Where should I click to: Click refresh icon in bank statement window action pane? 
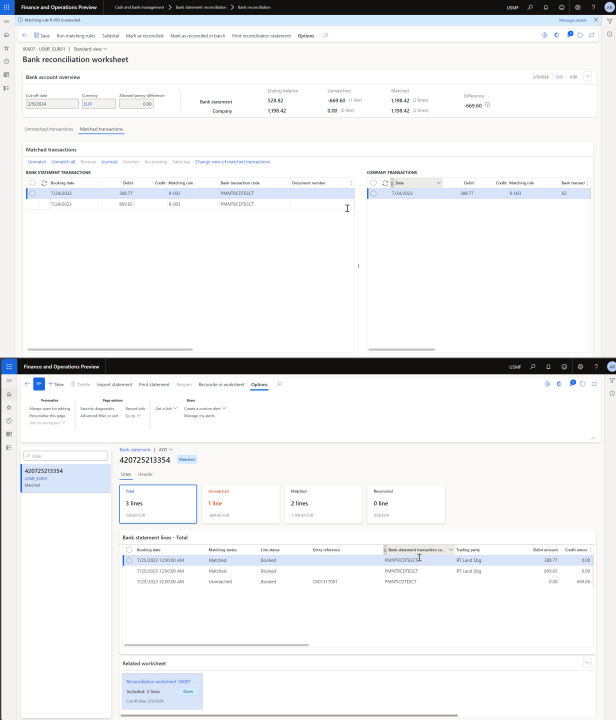583,384
